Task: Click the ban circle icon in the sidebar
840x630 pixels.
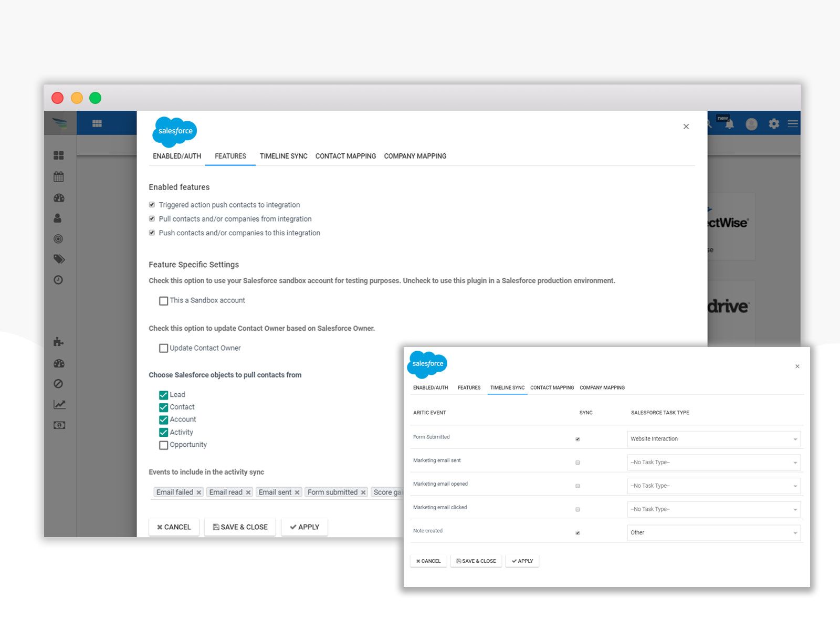Action: (58, 384)
